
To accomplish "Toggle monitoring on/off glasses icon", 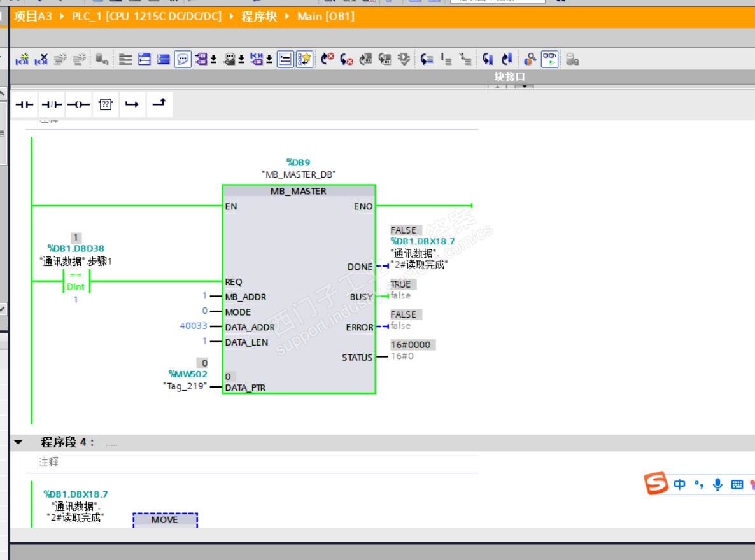I will tap(549, 59).
